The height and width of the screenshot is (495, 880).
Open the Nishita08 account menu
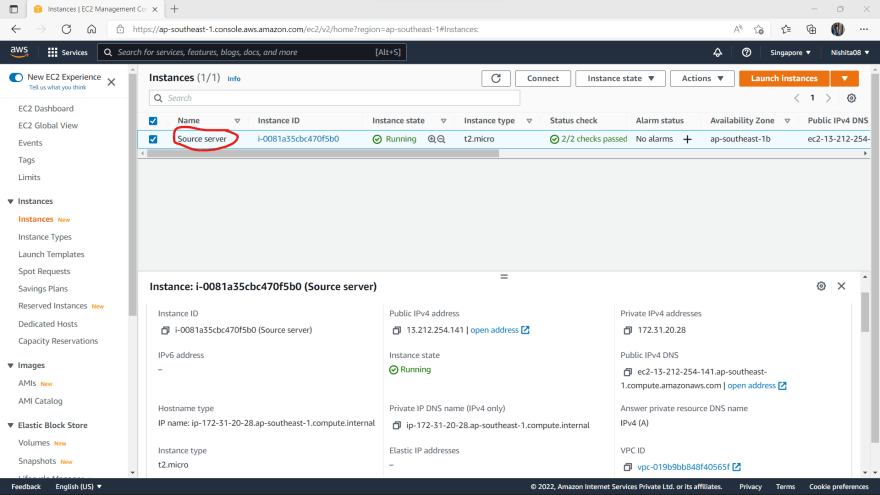pyautogui.click(x=850, y=52)
